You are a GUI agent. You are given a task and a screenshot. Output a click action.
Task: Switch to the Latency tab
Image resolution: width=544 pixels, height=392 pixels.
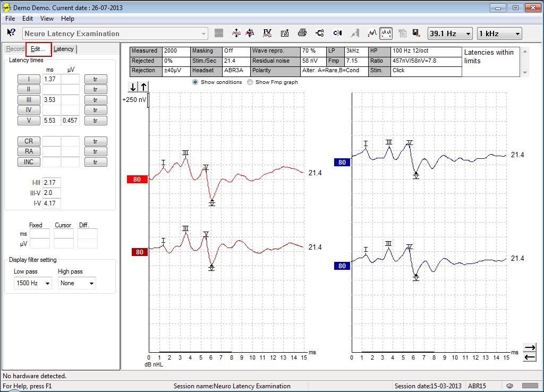click(64, 49)
